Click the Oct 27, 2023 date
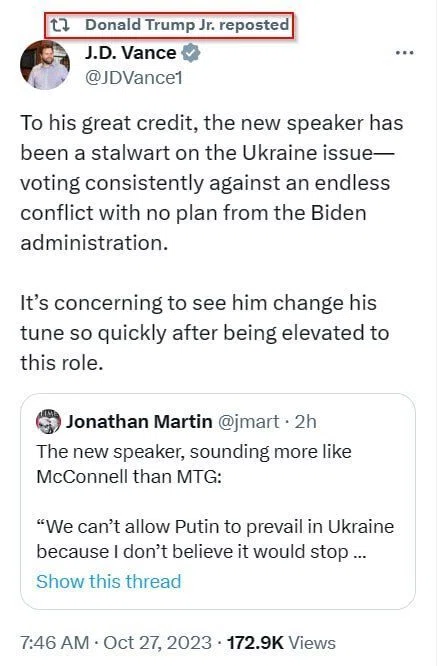 (157, 643)
